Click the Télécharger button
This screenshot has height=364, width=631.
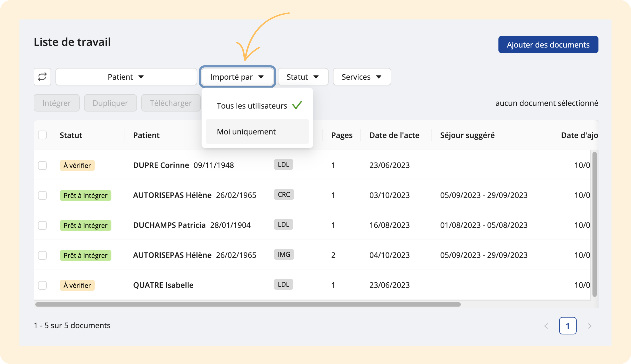(x=171, y=103)
